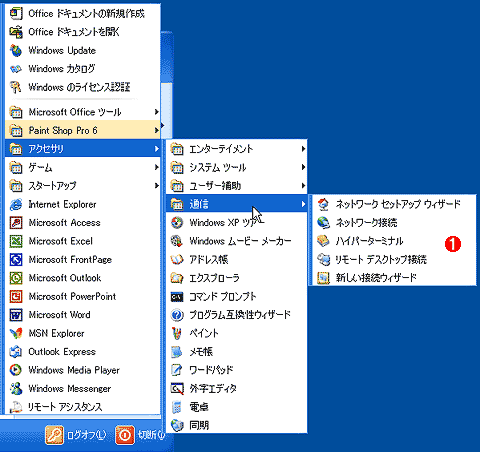Click the 同期 globe icon
Image resolution: width=480 pixels, height=452 pixels.
177,425
